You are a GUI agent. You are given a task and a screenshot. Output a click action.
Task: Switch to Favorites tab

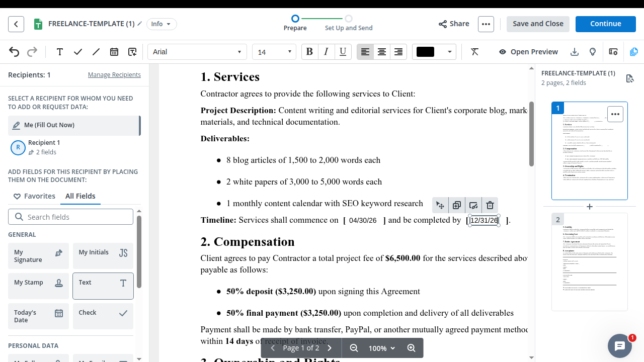(35, 196)
